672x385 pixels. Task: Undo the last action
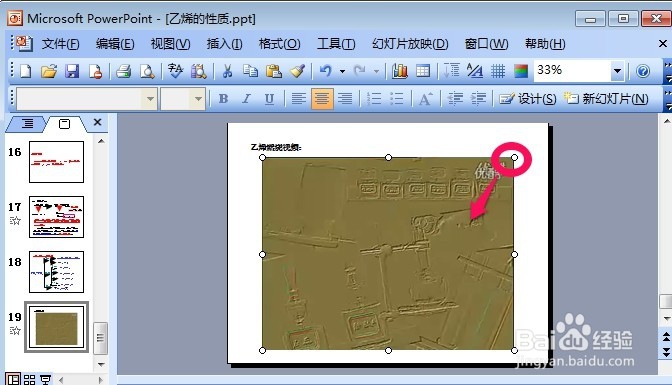(325, 71)
